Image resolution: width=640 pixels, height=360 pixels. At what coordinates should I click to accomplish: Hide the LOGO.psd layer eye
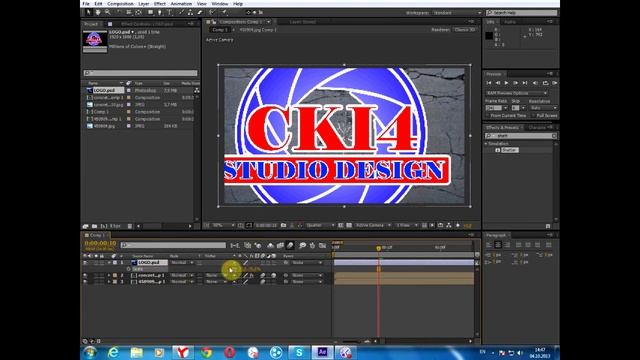click(x=85, y=263)
